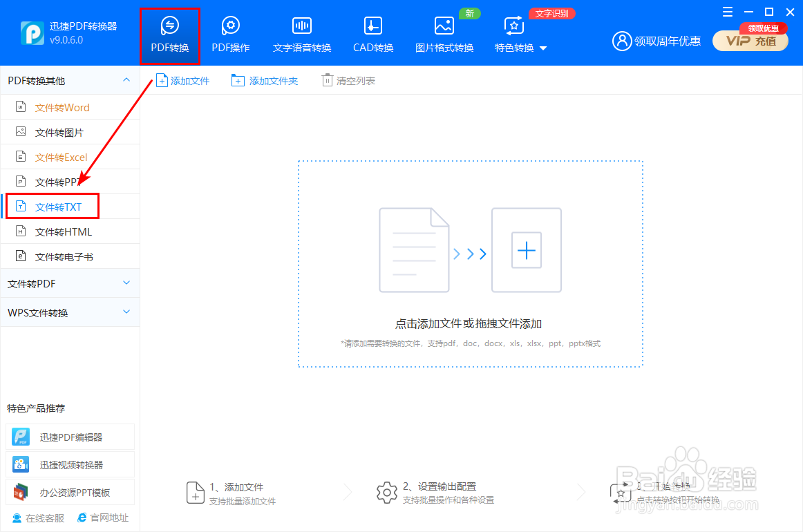Click the VIP 充值 button
The image size is (803, 532).
pyautogui.click(x=750, y=41)
